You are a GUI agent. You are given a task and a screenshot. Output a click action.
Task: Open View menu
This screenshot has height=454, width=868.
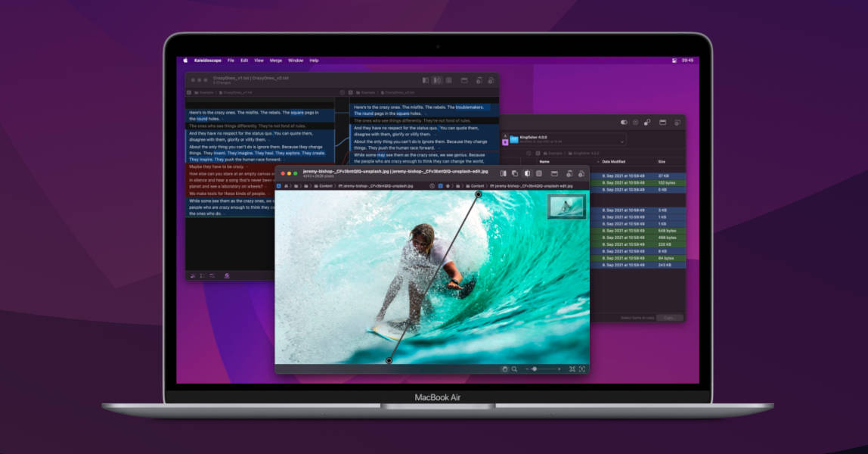click(259, 61)
